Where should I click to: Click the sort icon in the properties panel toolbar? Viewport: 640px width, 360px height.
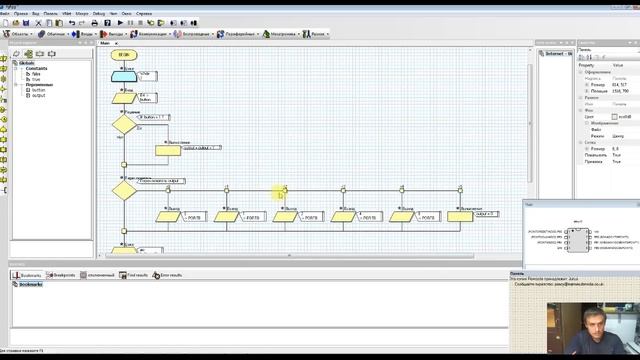(589, 57)
